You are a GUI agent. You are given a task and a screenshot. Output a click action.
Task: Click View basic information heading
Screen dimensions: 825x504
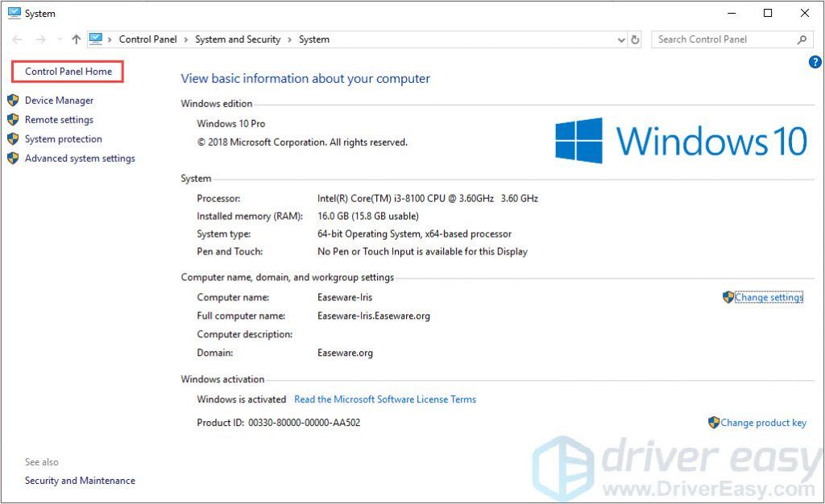coord(305,79)
